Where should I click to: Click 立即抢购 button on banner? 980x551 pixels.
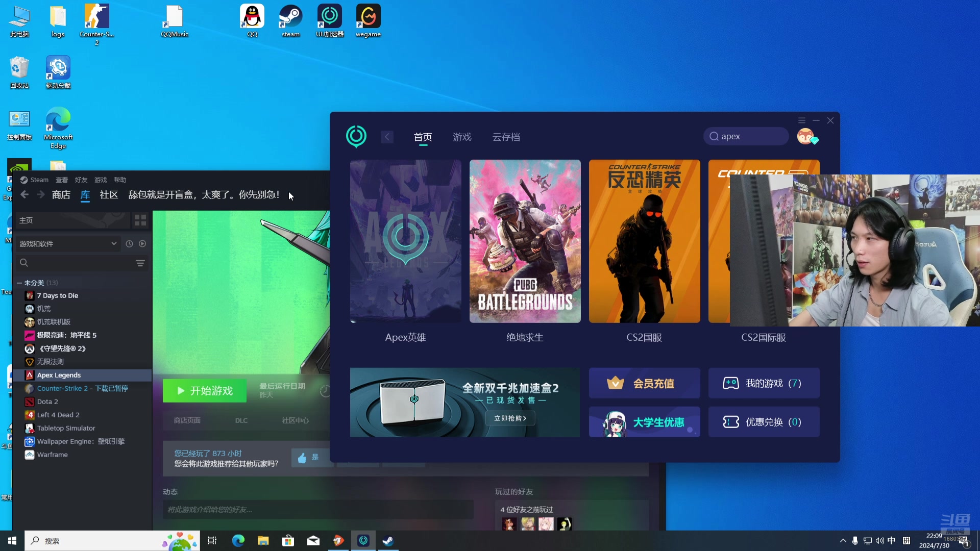(x=510, y=418)
